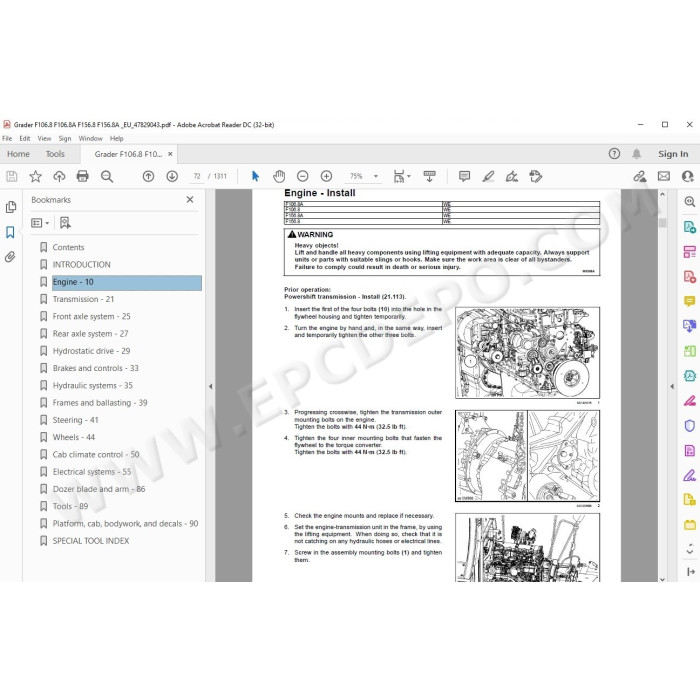Save the file using the floppy icon

coord(12,176)
